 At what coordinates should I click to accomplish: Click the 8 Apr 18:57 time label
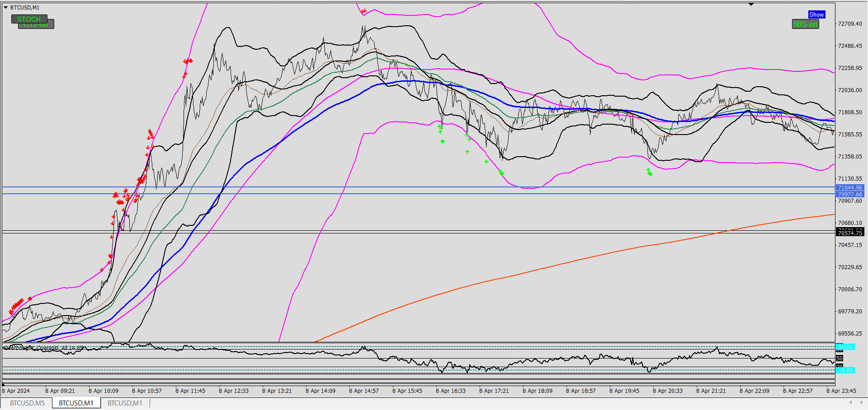581,391
